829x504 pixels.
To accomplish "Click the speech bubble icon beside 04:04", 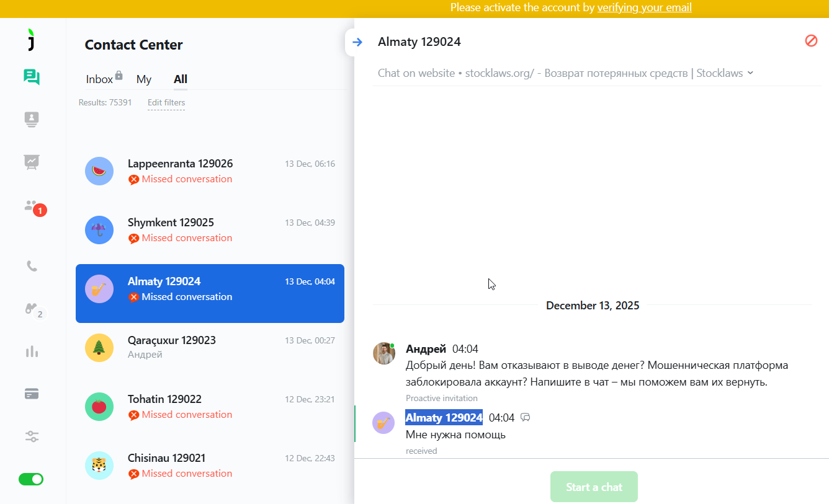I will pyautogui.click(x=525, y=418).
